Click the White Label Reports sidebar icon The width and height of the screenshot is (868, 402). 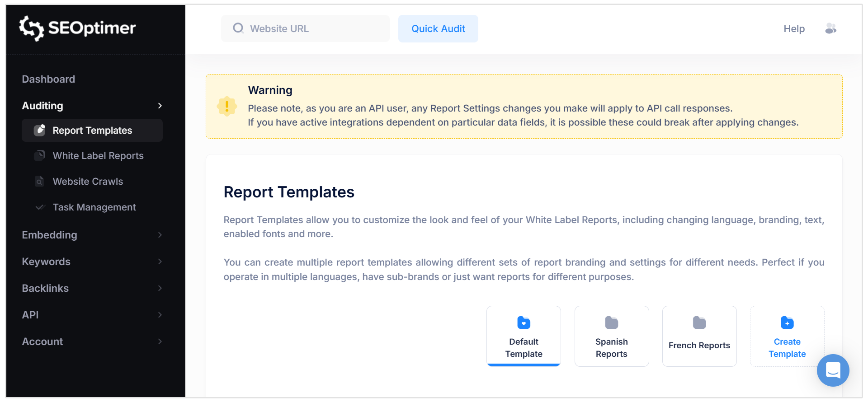coord(40,155)
